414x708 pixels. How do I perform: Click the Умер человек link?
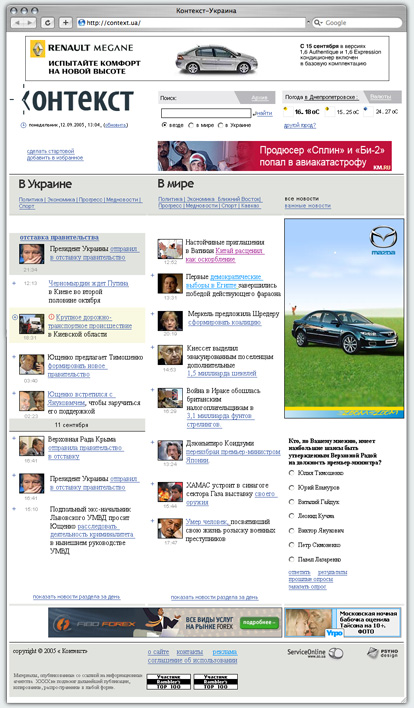click(207, 522)
